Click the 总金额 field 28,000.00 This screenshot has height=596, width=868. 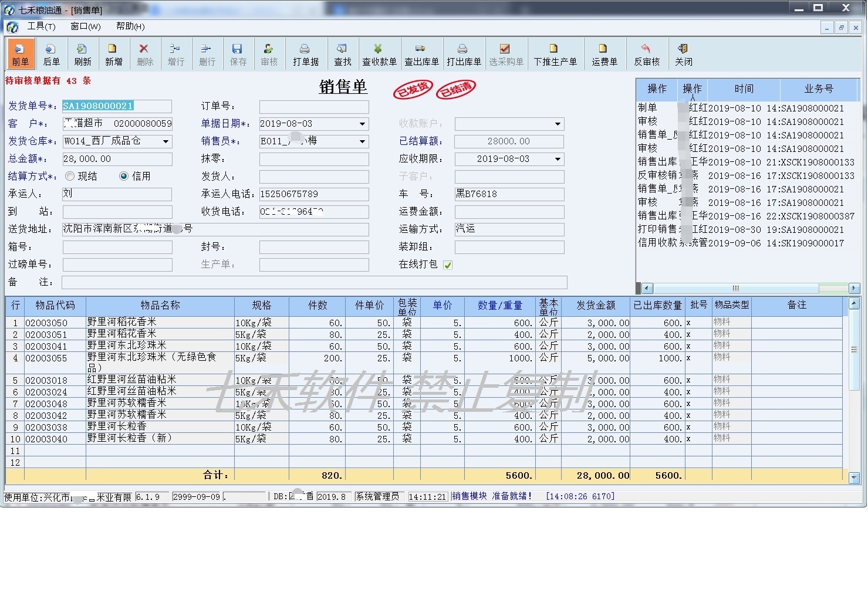click(117, 159)
